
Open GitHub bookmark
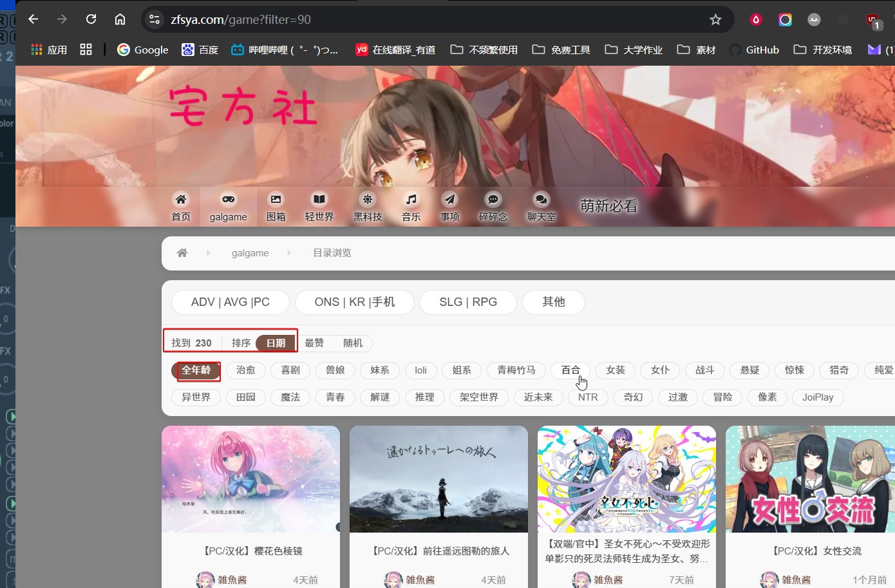754,50
